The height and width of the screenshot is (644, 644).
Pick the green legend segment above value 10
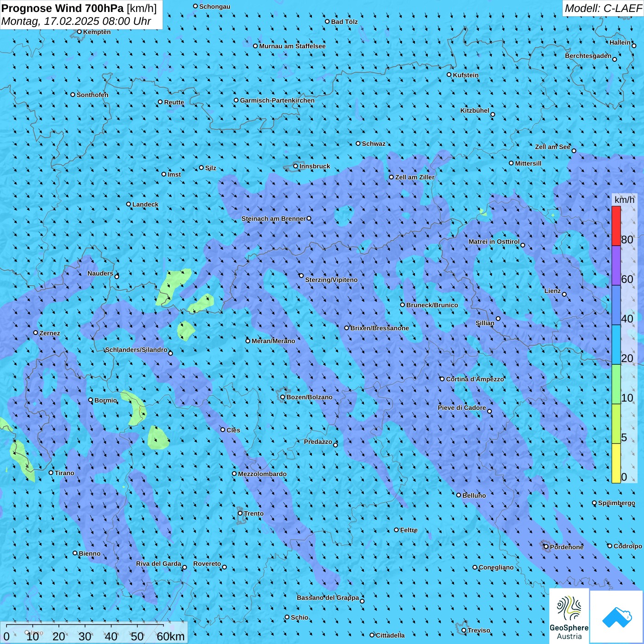pos(616,384)
